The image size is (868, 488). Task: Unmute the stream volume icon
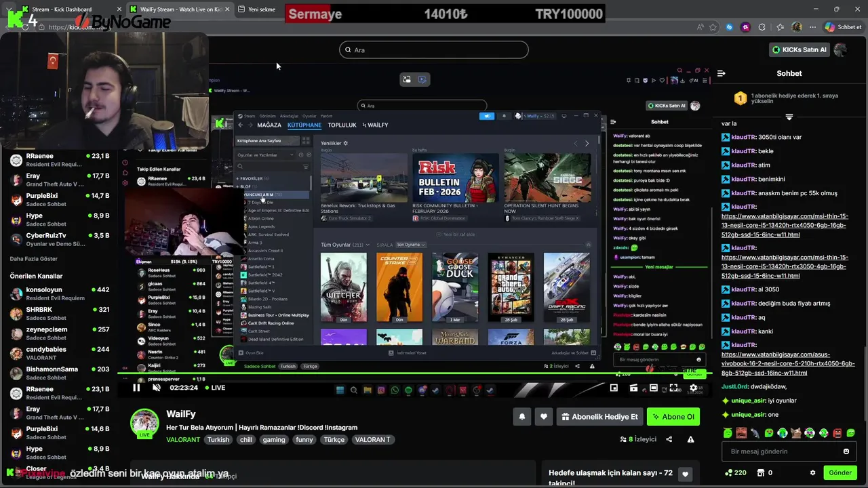[157, 388]
